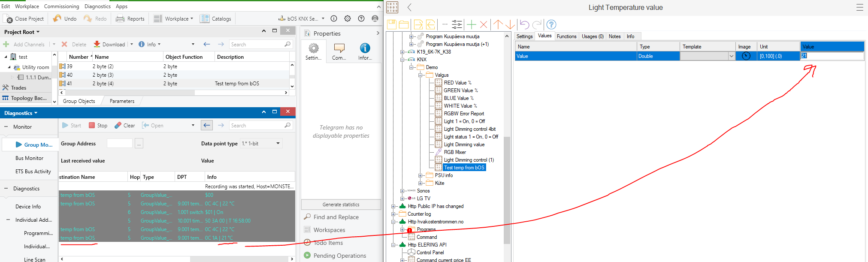Open the Commissioning menu

tap(61, 6)
